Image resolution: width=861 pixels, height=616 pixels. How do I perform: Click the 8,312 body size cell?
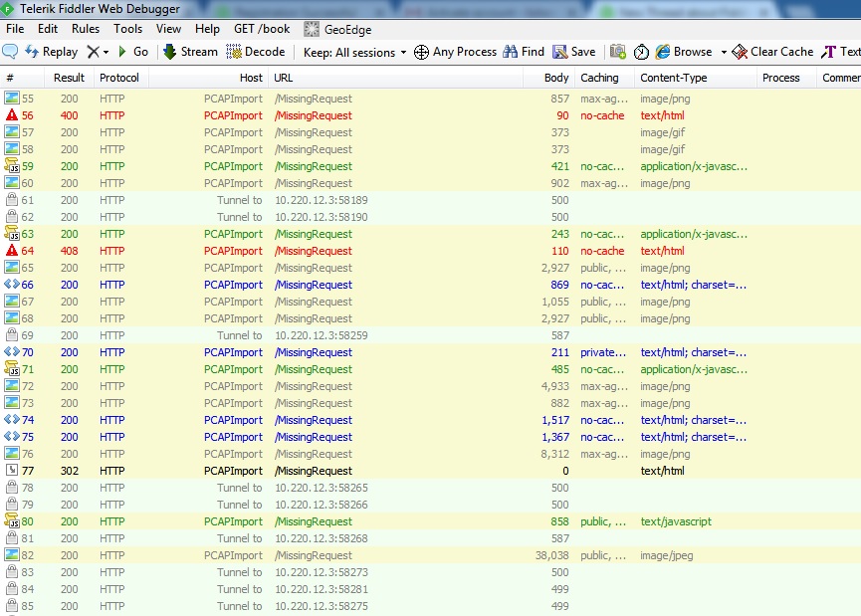(x=554, y=454)
